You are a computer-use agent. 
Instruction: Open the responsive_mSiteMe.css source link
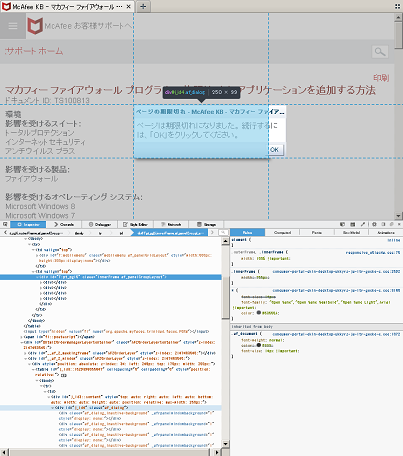coord(373,253)
